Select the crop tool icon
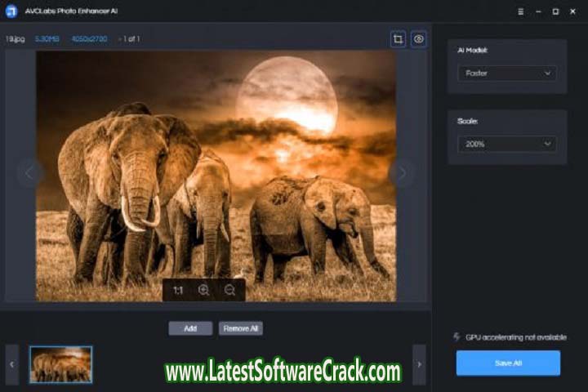Viewport: 588px width, 392px height. [x=398, y=39]
